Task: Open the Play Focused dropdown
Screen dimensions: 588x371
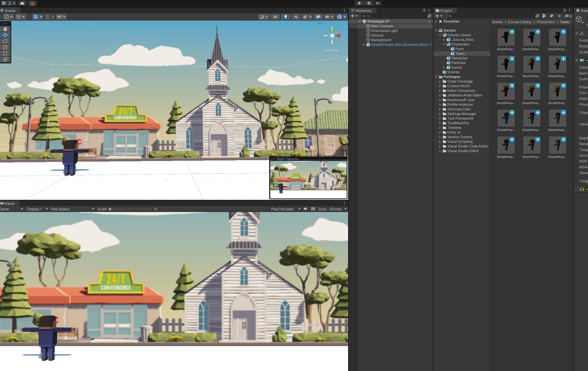Action: 286,209
